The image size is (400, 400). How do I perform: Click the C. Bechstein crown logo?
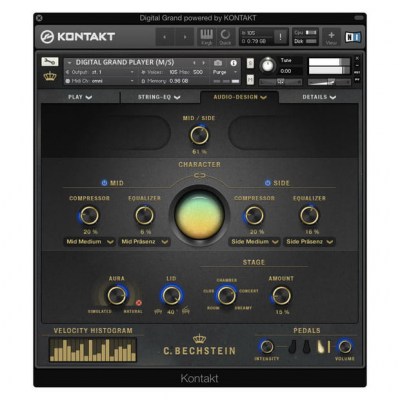click(199, 339)
